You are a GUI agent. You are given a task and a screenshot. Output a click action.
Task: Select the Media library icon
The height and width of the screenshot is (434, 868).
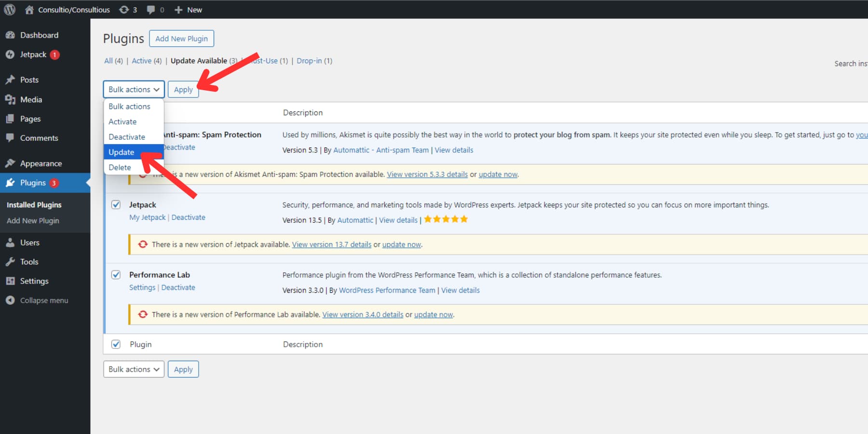click(x=11, y=99)
